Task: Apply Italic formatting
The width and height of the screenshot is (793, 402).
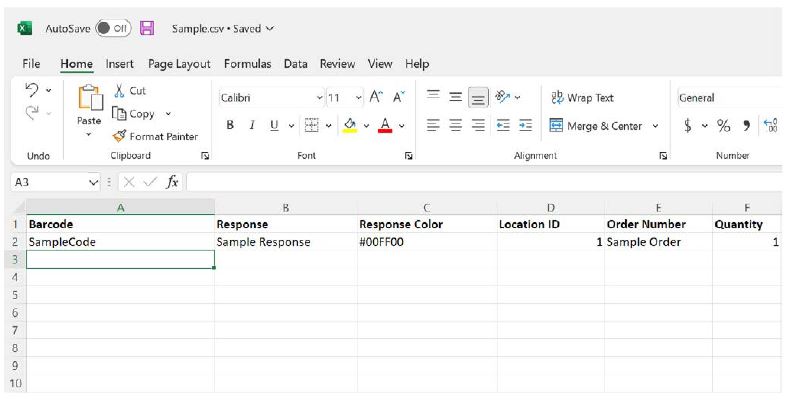Action: pyautogui.click(x=250, y=126)
